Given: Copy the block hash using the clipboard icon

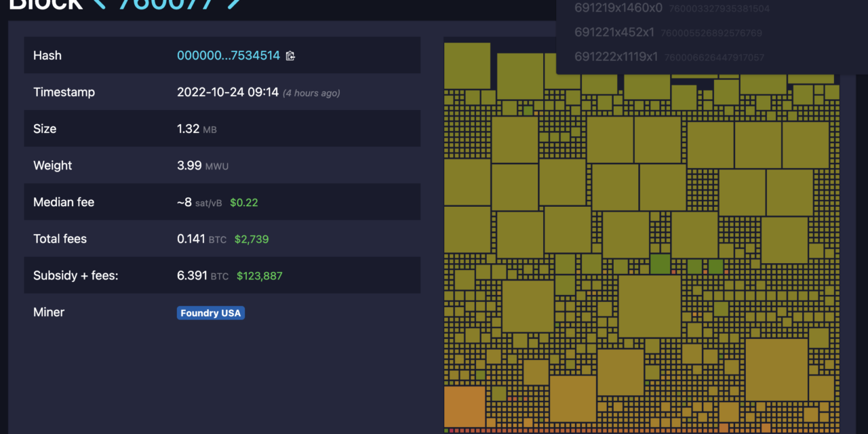Looking at the screenshot, I should (x=291, y=56).
